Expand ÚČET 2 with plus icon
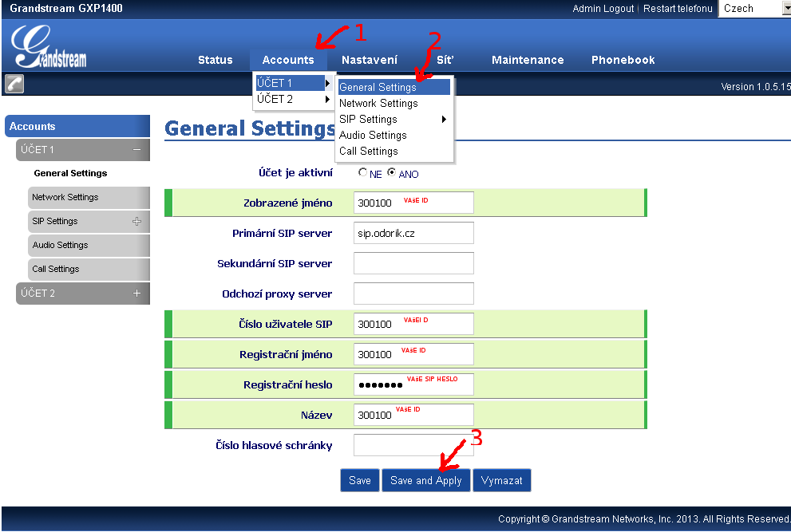 pyautogui.click(x=136, y=294)
